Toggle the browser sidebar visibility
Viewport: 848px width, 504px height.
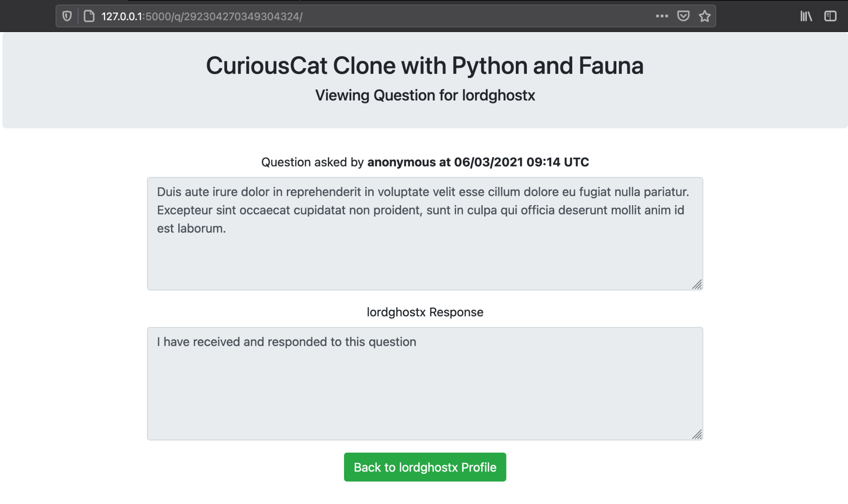pyautogui.click(x=830, y=16)
